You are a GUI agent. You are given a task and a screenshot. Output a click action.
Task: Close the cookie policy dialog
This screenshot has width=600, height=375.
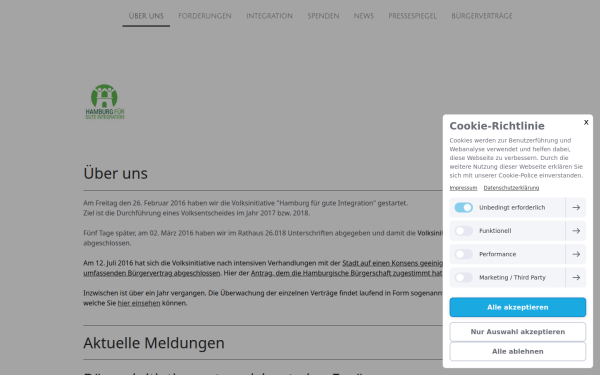tap(586, 122)
